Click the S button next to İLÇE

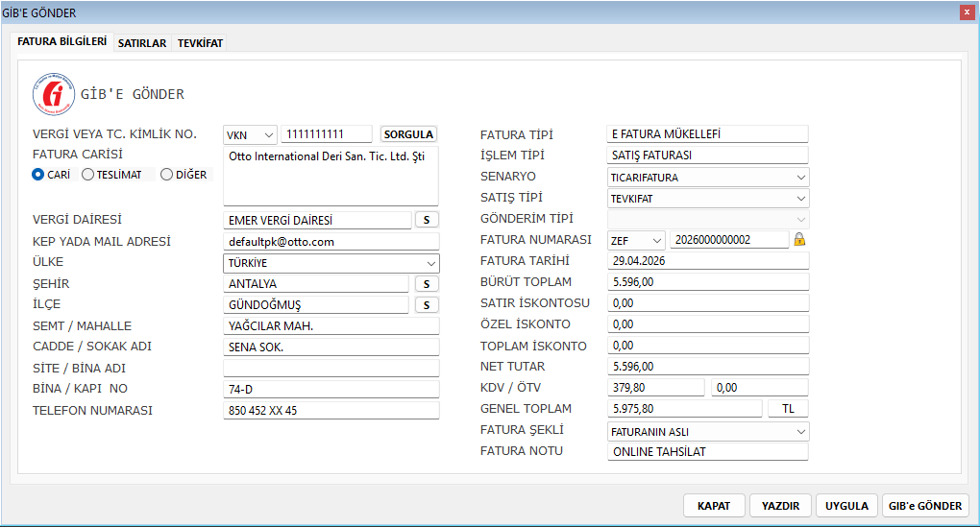click(427, 304)
